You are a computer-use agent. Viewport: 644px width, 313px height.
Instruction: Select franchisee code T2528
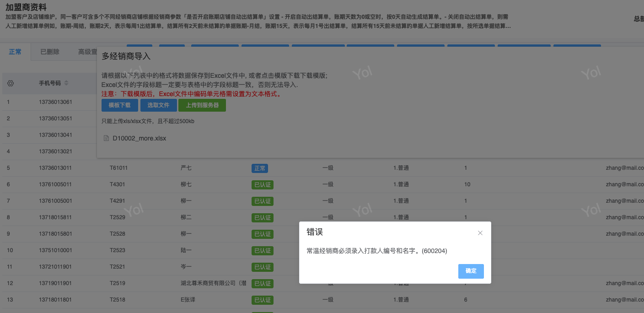tap(118, 234)
